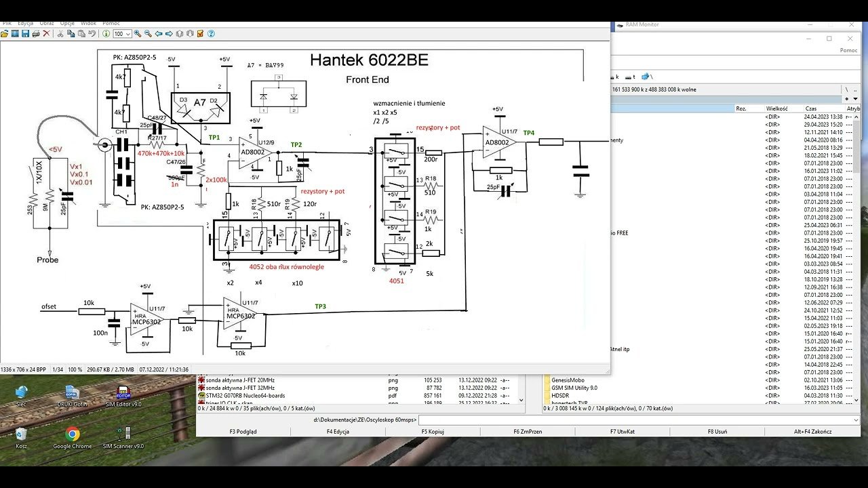Click the slideshow filmstrip icon in viewer toolbar
868x488 pixels.
click(x=15, y=33)
